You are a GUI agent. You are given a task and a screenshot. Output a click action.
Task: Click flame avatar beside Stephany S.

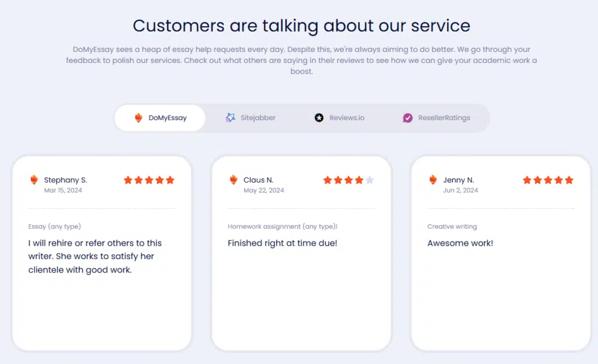tap(34, 179)
